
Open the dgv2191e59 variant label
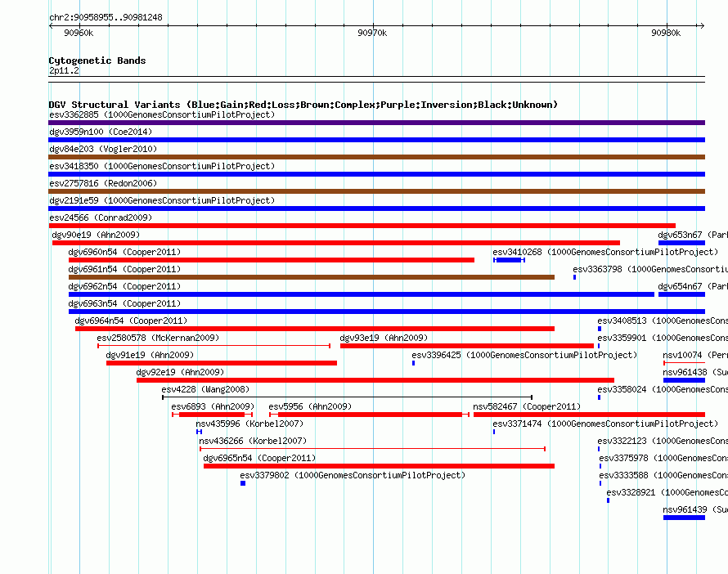pos(162,200)
